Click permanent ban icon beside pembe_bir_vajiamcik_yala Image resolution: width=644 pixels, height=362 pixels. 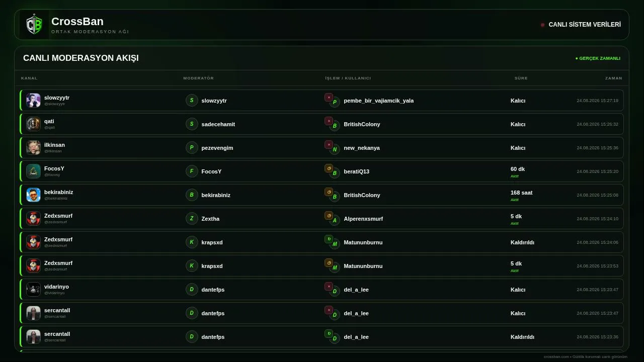pos(329,98)
